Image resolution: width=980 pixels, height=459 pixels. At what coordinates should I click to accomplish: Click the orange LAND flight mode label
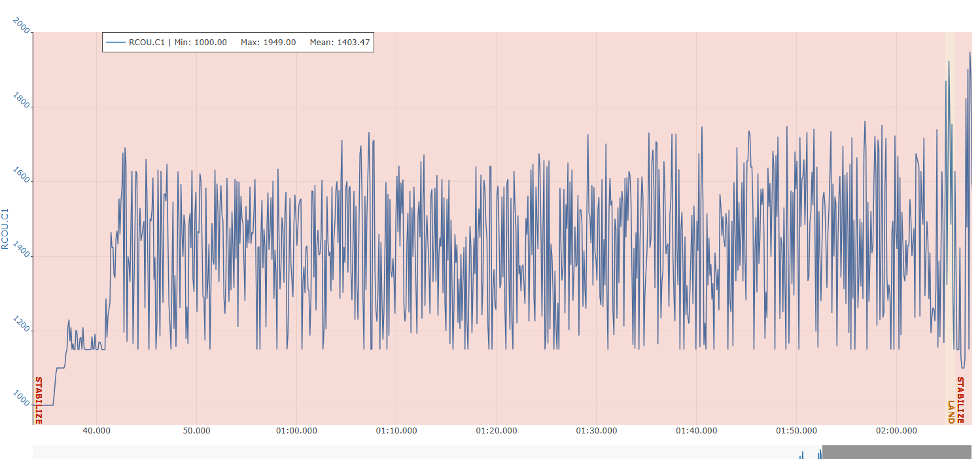pyautogui.click(x=951, y=412)
